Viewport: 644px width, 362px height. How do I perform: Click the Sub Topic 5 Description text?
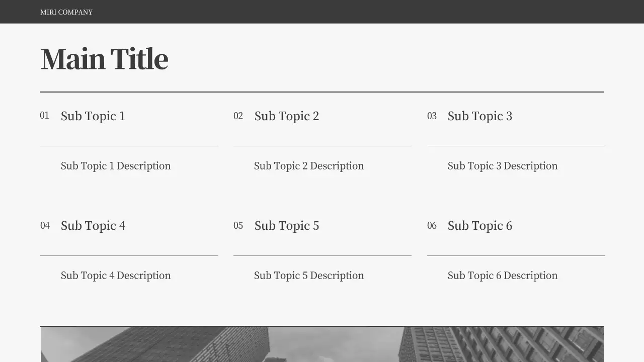coord(309,276)
